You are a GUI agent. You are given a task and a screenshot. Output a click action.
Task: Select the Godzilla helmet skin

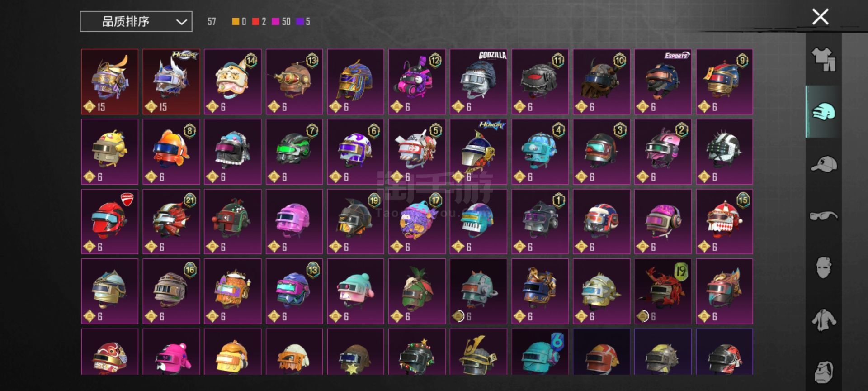point(478,81)
